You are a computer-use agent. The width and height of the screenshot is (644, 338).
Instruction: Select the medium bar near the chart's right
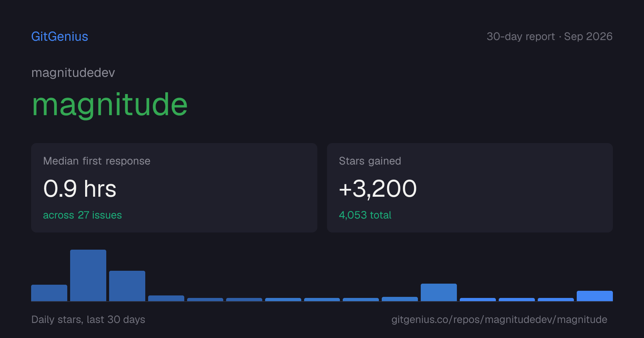coord(439,293)
